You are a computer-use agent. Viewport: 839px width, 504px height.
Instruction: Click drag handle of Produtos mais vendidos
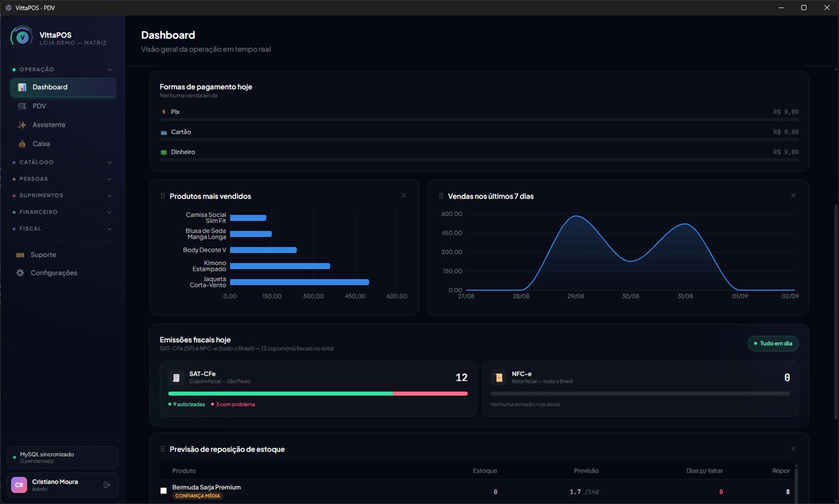point(163,196)
